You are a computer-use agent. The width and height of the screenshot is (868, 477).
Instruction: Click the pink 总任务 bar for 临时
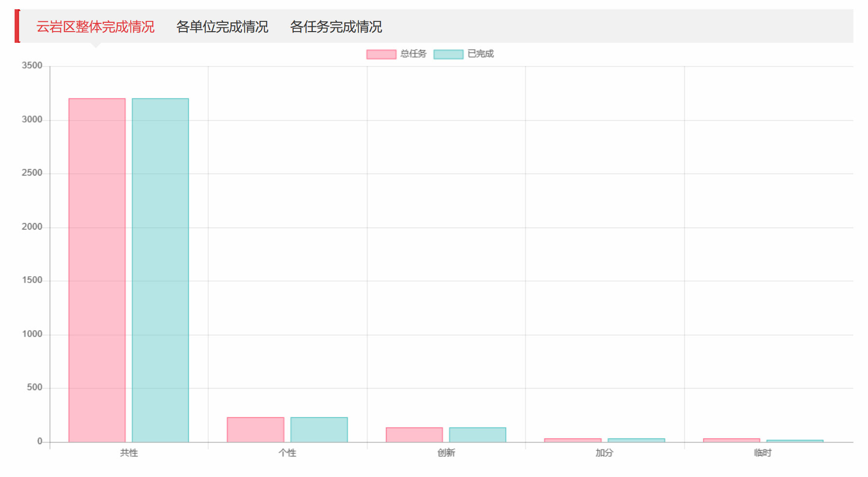(731, 441)
